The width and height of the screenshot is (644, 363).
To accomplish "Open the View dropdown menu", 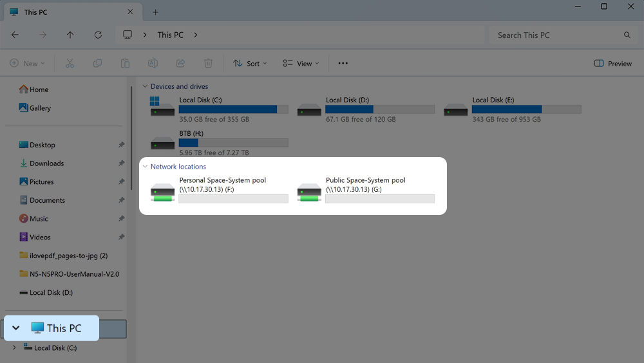I will 301,63.
